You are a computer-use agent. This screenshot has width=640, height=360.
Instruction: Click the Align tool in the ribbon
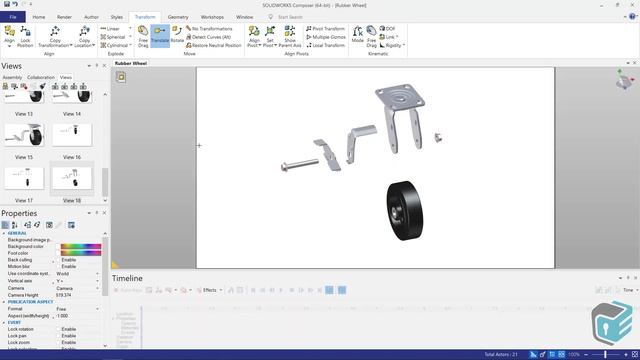9,36
